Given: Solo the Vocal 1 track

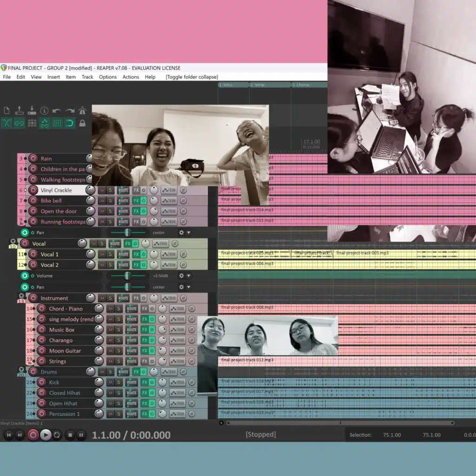Looking at the screenshot, I should [x=110, y=254].
